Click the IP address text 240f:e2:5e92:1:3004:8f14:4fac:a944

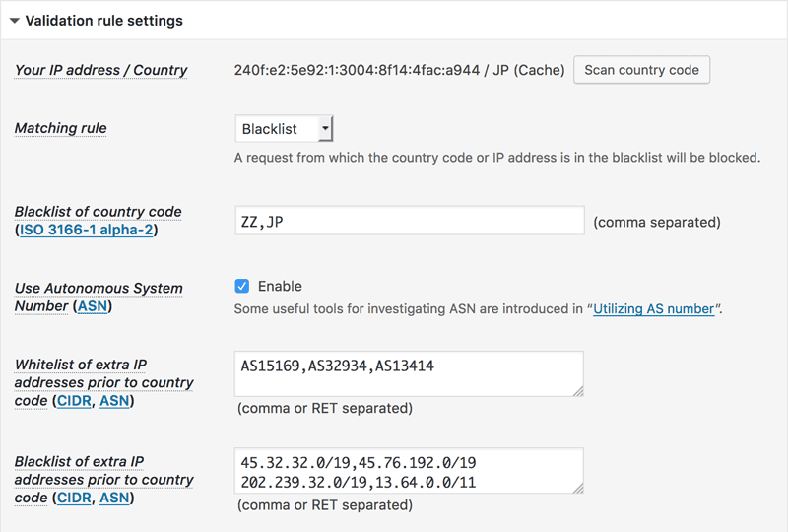coord(357,70)
